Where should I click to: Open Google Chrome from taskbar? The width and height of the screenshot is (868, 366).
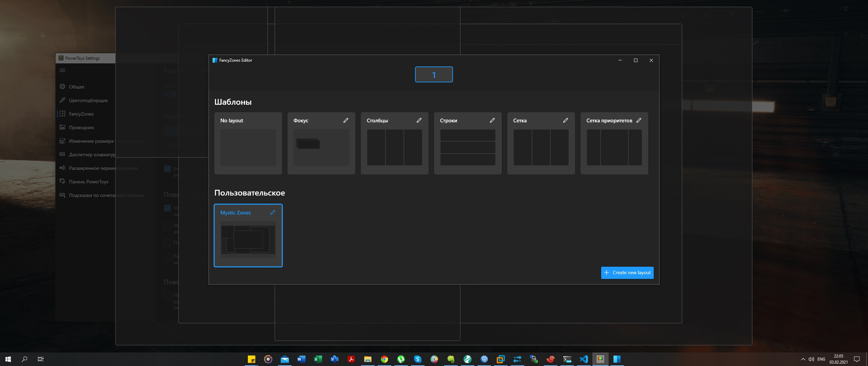point(383,359)
